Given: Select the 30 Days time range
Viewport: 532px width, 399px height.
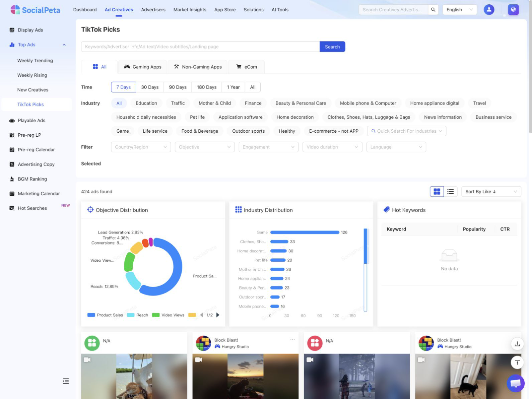Looking at the screenshot, I should click(x=150, y=87).
